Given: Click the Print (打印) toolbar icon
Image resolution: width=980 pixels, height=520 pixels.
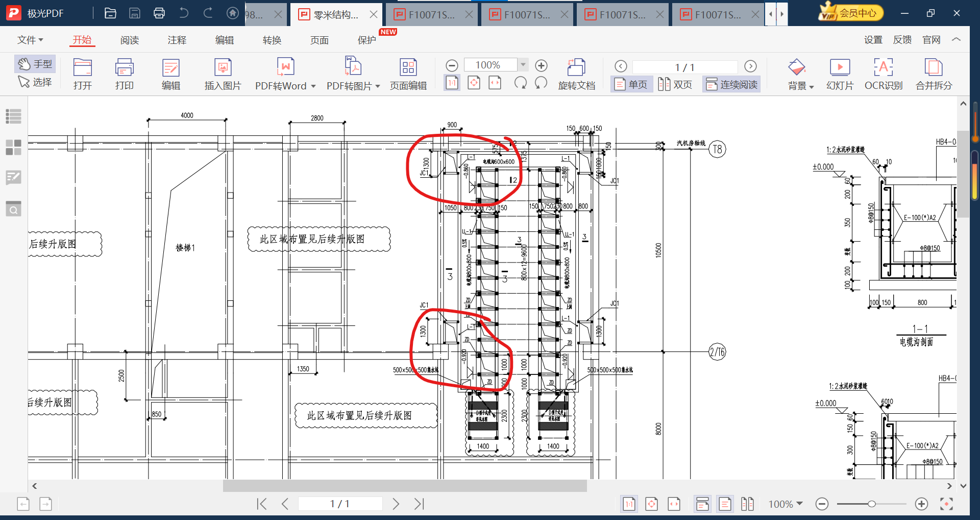Looking at the screenshot, I should tap(124, 74).
